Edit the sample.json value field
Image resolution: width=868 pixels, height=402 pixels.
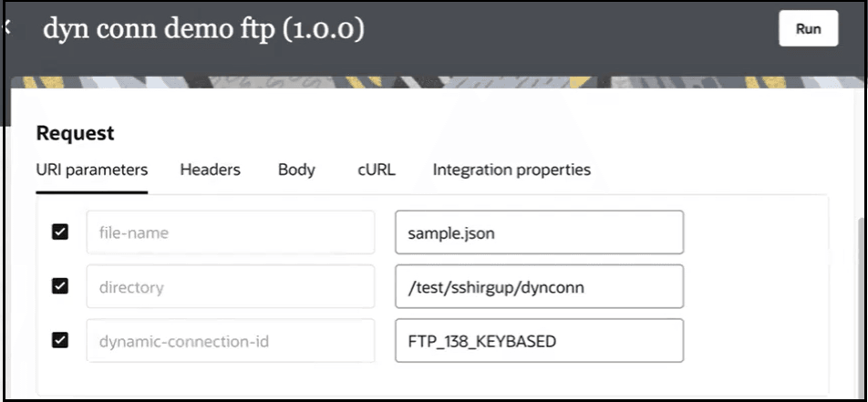pos(539,232)
